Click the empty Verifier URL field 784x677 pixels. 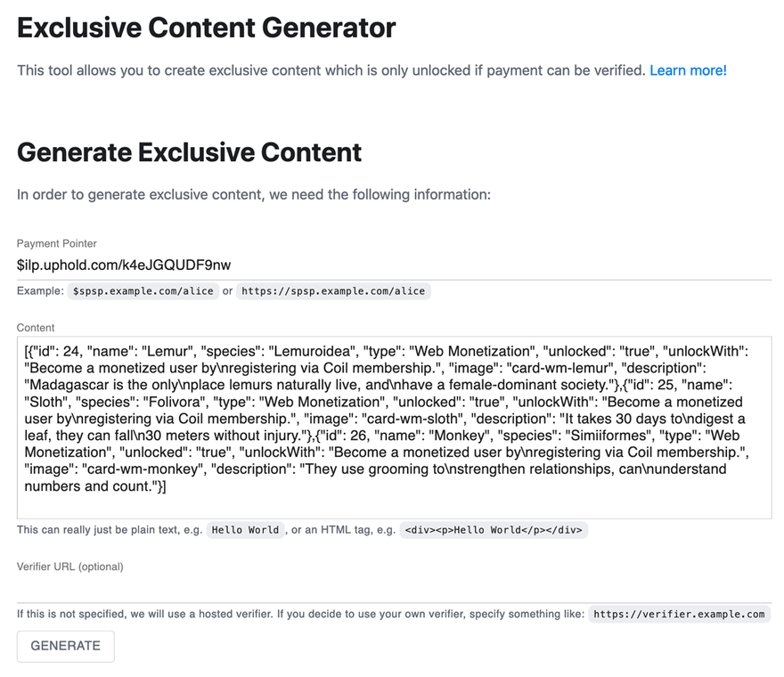(394, 588)
